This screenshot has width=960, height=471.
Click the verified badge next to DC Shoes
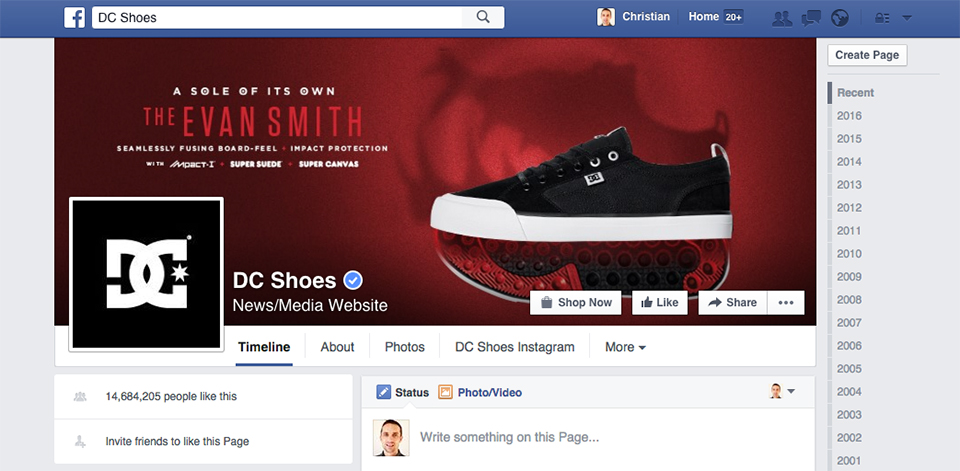[x=353, y=281]
